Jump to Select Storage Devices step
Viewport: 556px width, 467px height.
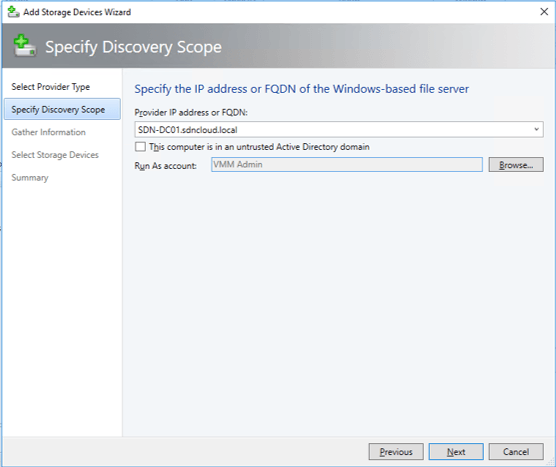55,155
